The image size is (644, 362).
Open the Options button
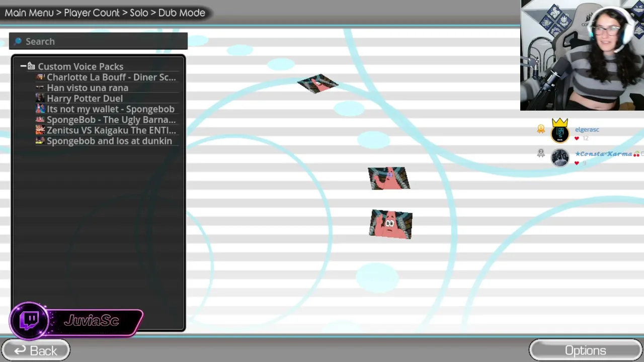click(x=586, y=350)
